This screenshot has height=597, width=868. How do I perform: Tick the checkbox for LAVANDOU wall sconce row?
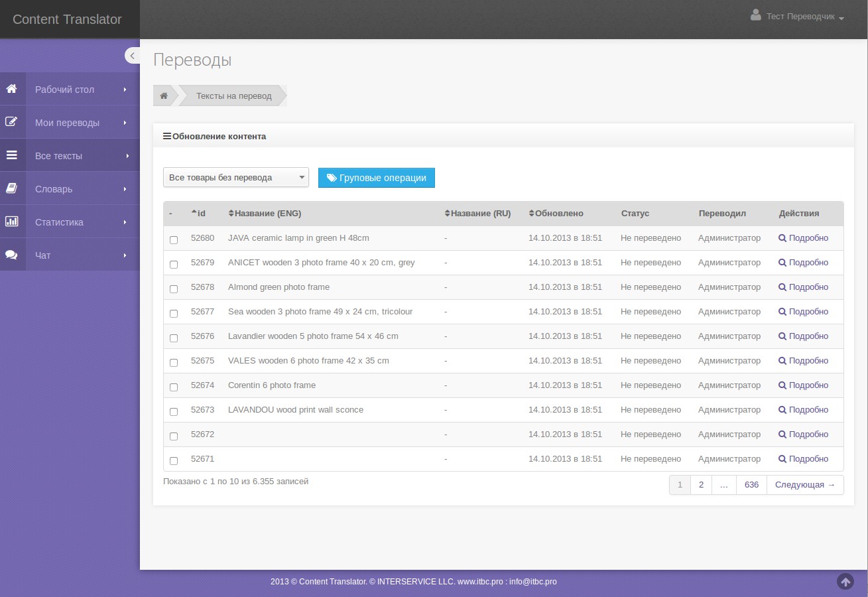174,411
